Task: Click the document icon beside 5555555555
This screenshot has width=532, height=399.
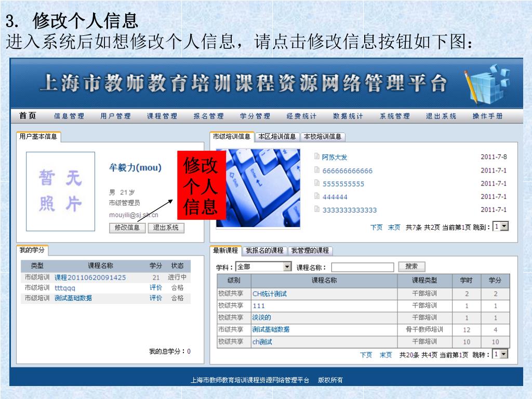Action: point(316,183)
